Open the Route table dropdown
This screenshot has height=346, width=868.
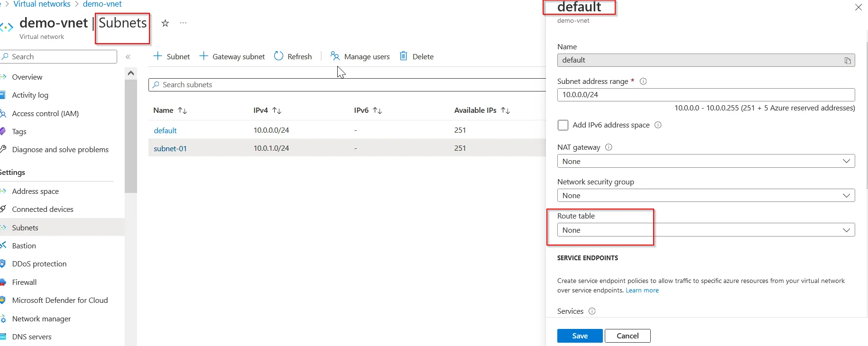[706, 230]
